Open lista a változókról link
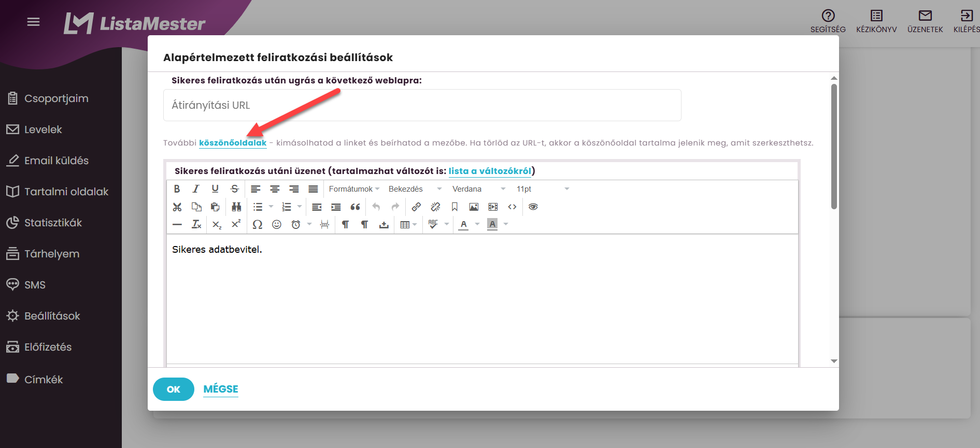 [490, 171]
